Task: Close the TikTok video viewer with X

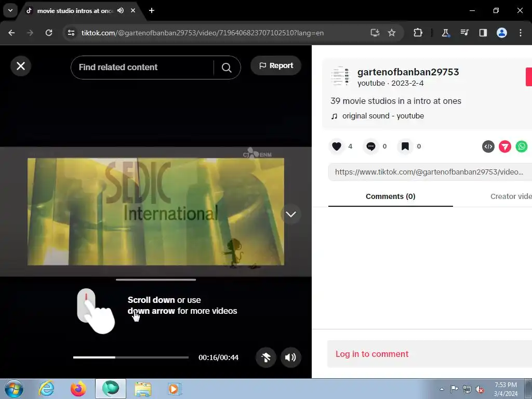Action: pos(21,66)
